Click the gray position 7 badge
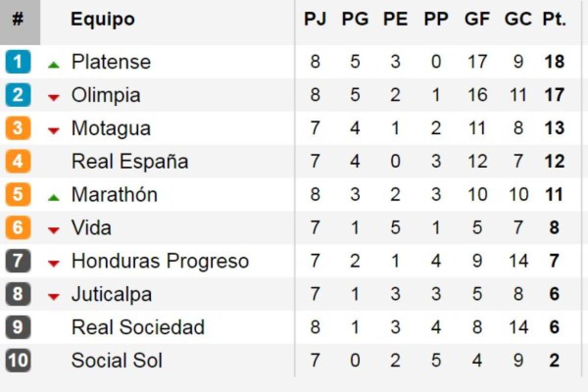The height and width of the screenshot is (392, 588). tap(18, 261)
